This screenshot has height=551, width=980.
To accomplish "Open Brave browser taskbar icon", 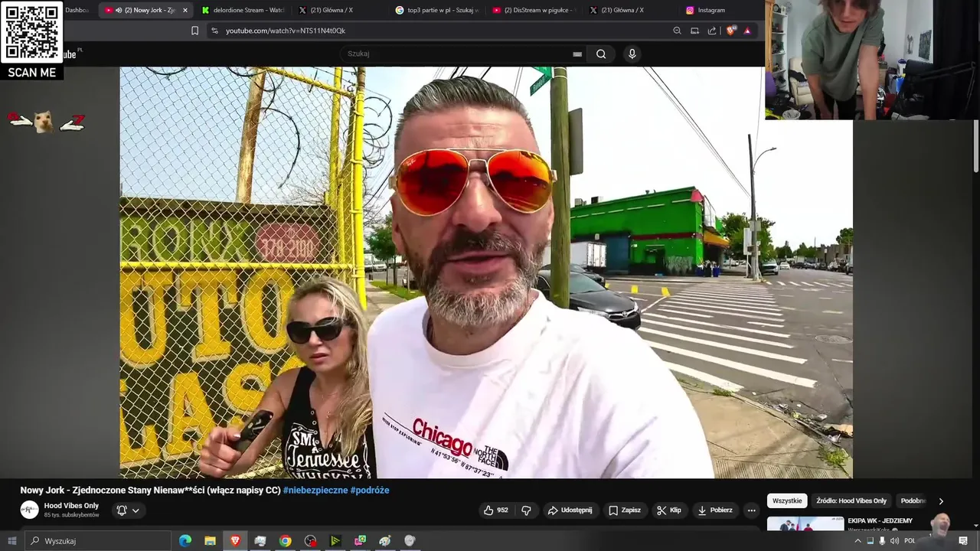I will (235, 541).
